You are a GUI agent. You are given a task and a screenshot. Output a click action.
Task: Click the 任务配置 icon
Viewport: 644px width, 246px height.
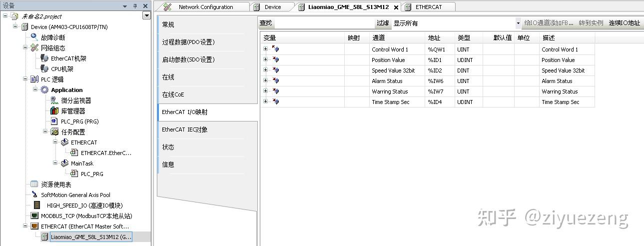pyautogui.click(x=54, y=132)
